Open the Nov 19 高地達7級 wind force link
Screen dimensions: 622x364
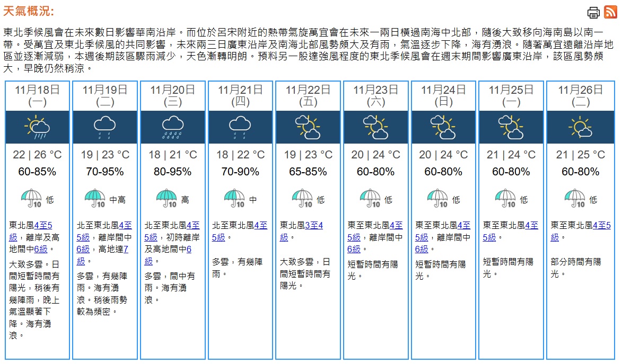click(x=126, y=249)
